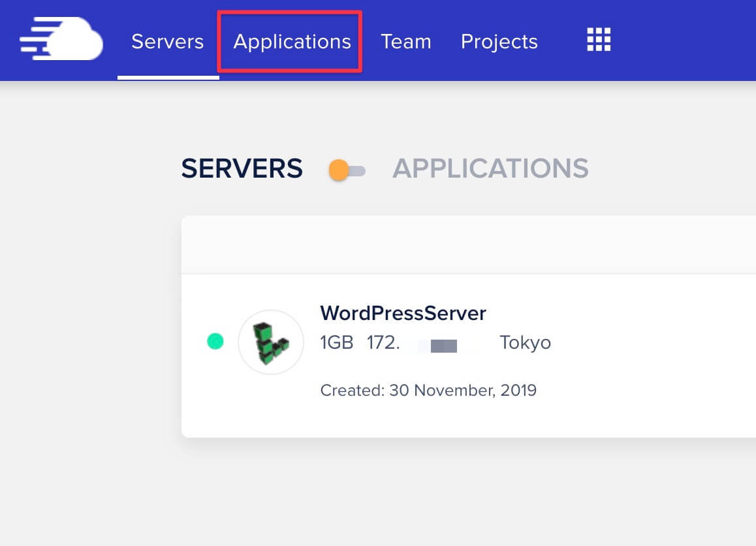Click the Created: 30 November, 2019 text

tap(428, 390)
